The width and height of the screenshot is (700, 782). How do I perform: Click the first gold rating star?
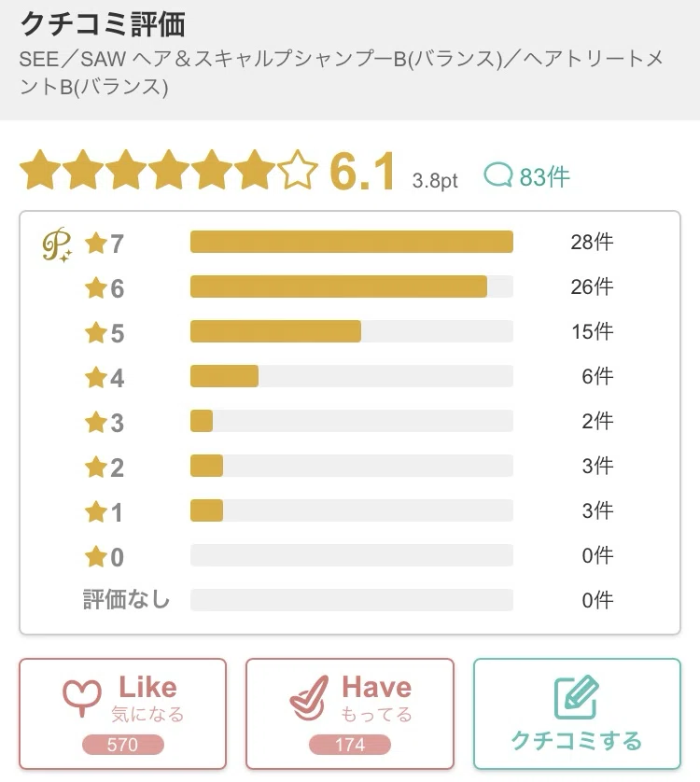click(40, 170)
